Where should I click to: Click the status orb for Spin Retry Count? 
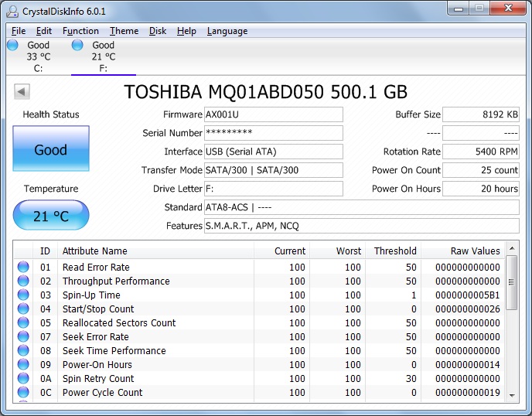click(23, 379)
